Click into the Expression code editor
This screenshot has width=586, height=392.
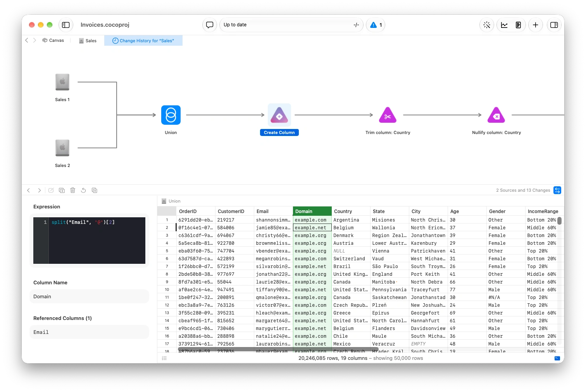[90, 241]
